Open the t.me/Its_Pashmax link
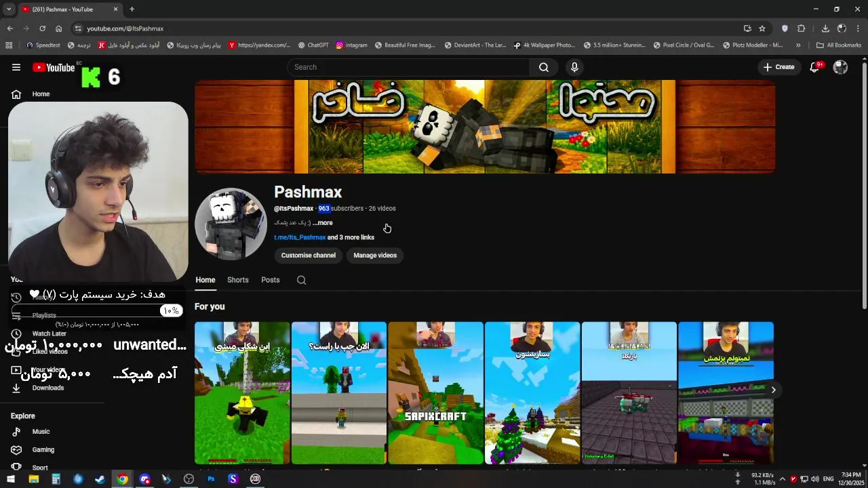The height and width of the screenshot is (488, 868). (300, 237)
